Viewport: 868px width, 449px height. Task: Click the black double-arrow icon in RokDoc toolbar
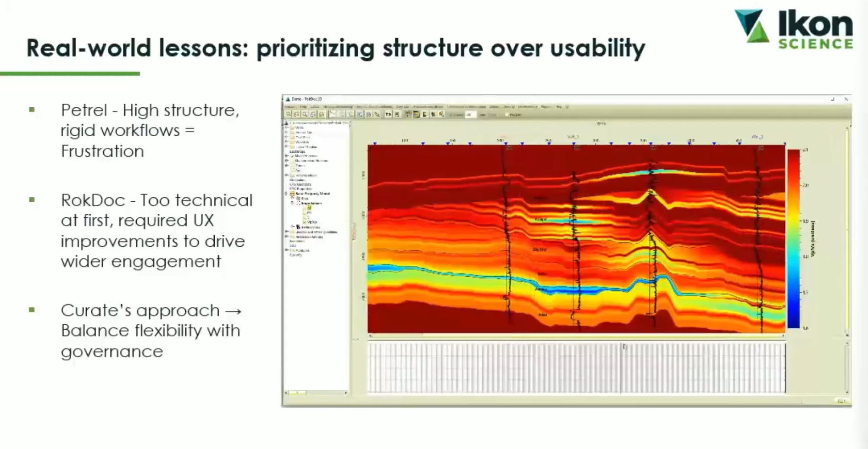(388, 114)
